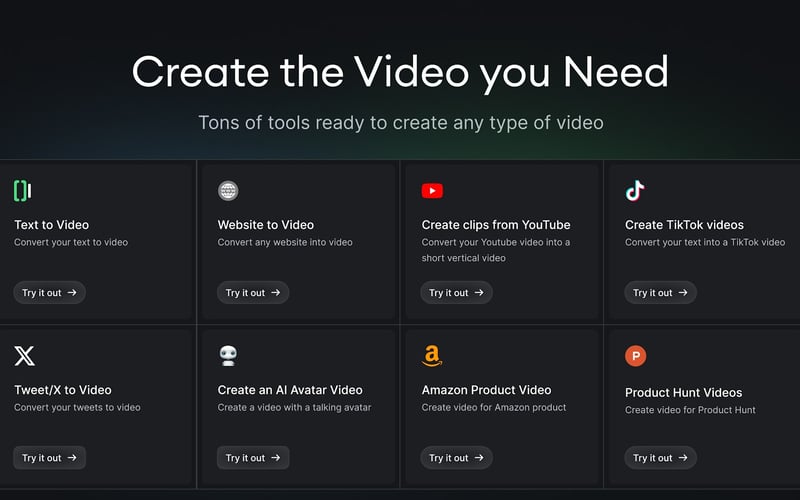
Task: Try out Create an AI Avatar Video
Action: point(253,458)
